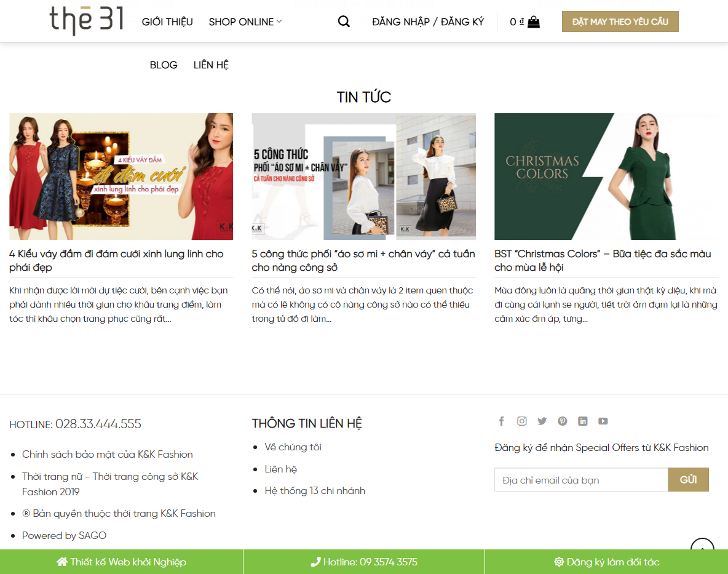Click the LinkedIn icon
728x574 pixels.
[x=582, y=421]
